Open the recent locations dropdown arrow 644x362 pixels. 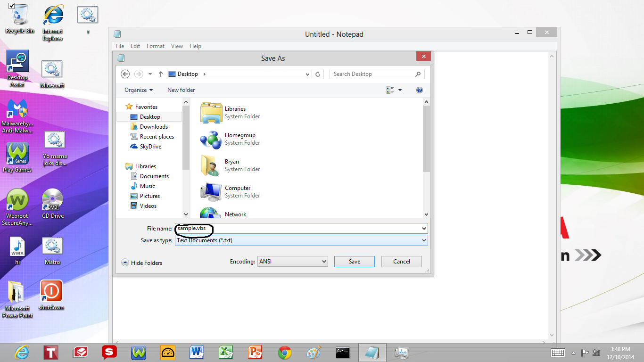pyautogui.click(x=150, y=74)
